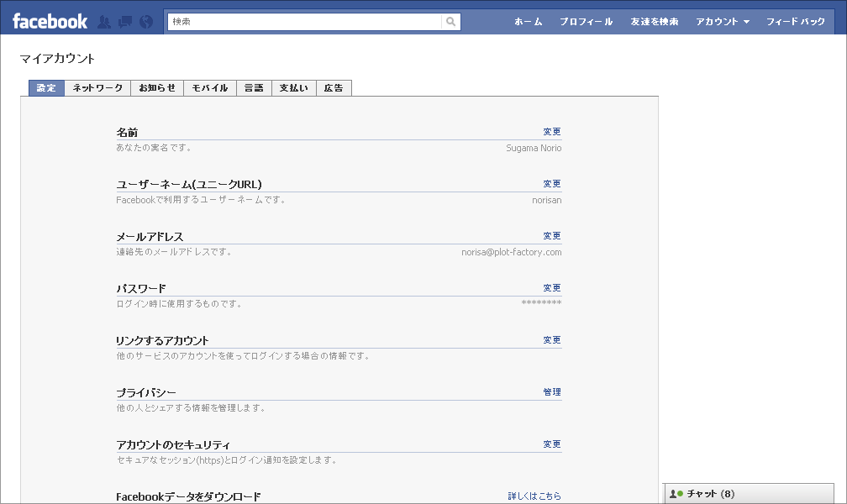Click 変更 for アカウントのセキュリティ

(x=552, y=444)
